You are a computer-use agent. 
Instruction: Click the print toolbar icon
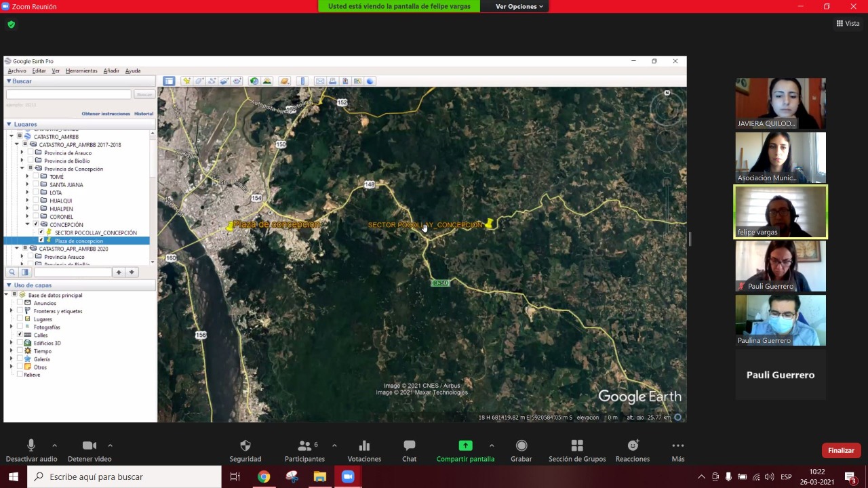[332, 81]
